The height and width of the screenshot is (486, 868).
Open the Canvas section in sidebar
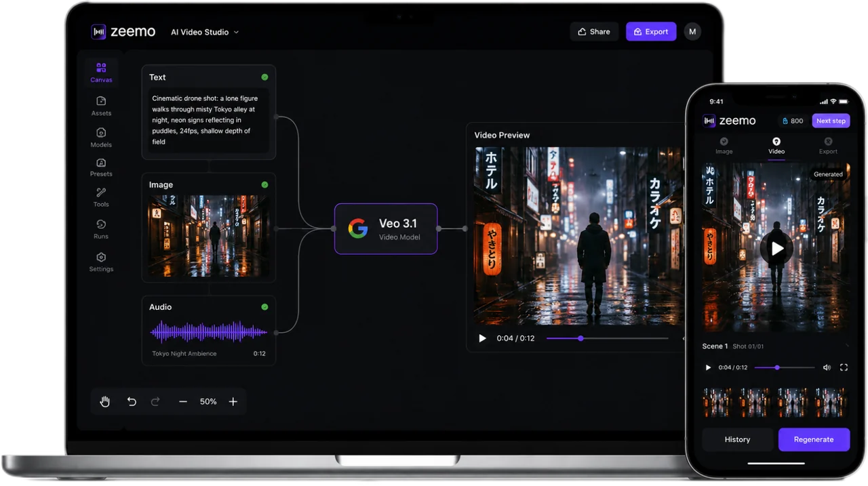[101, 72]
